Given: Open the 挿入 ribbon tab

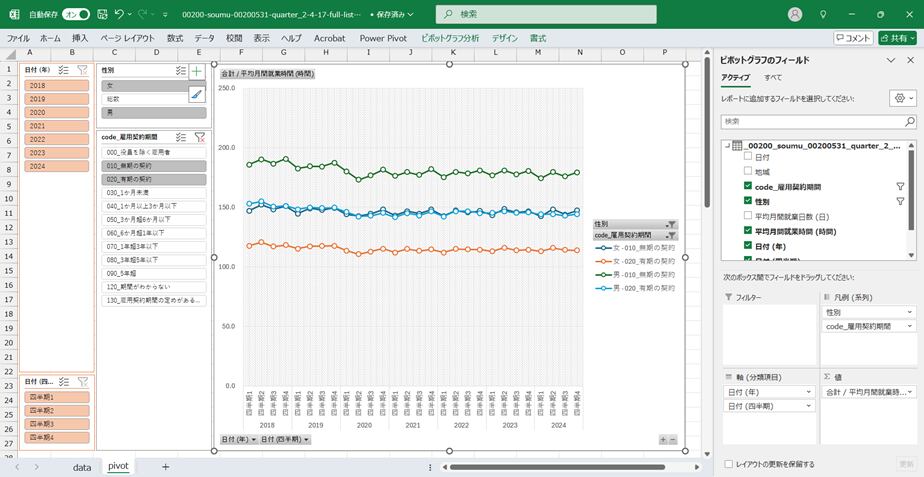Looking at the screenshot, I should tap(80, 38).
